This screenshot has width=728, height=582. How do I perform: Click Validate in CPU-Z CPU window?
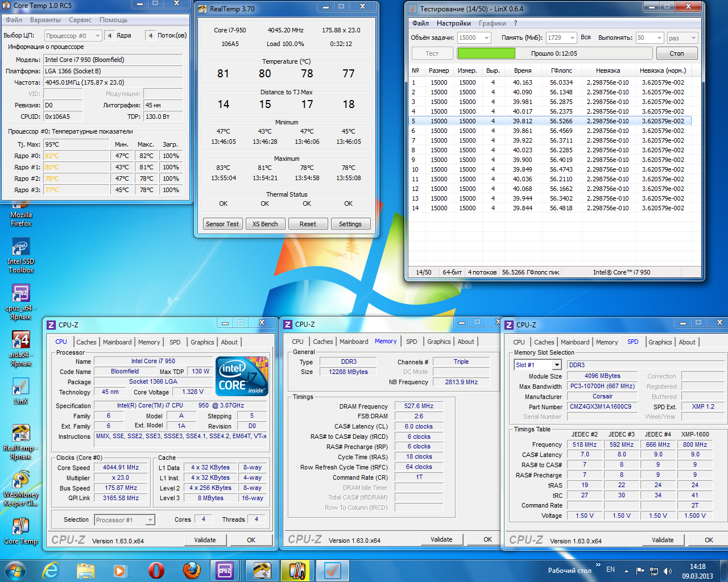tap(205, 540)
